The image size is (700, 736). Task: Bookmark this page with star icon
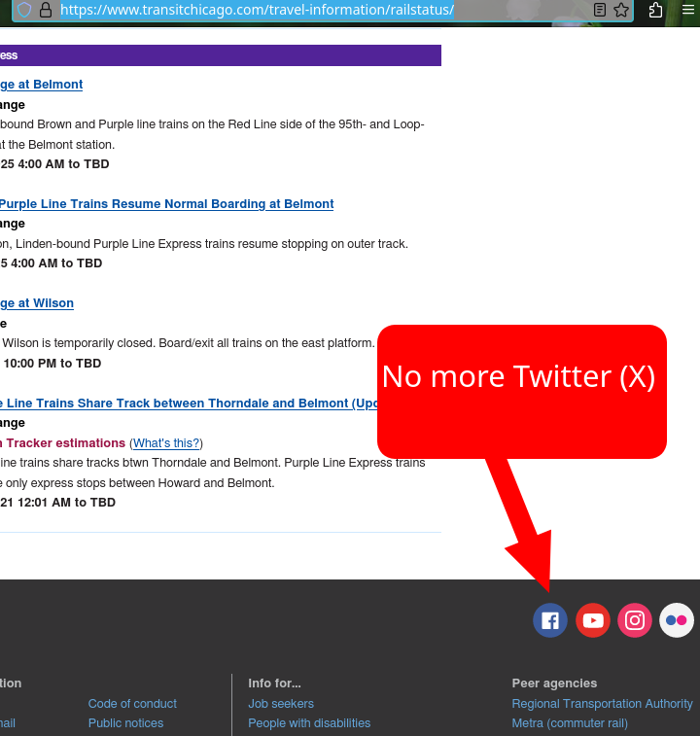tap(620, 10)
